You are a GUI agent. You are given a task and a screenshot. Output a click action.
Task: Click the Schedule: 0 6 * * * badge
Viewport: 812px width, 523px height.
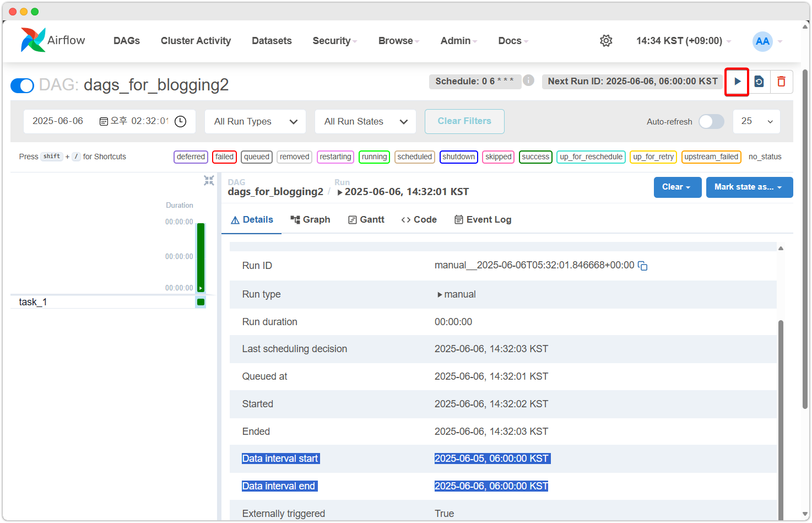[x=474, y=82]
